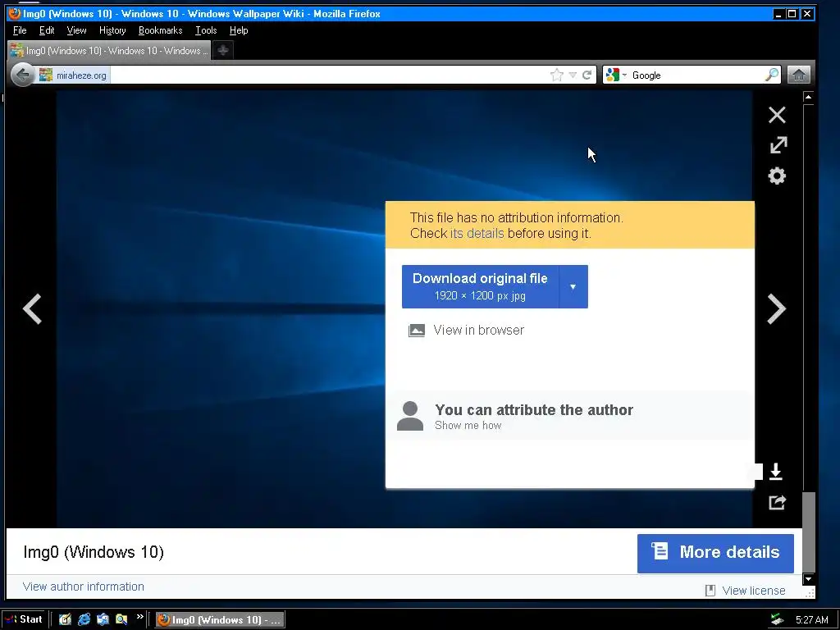The height and width of the screenshot is (630, 840).
Task: Open the Firefox home page via the home icon
Action: [x=799, y=75]
